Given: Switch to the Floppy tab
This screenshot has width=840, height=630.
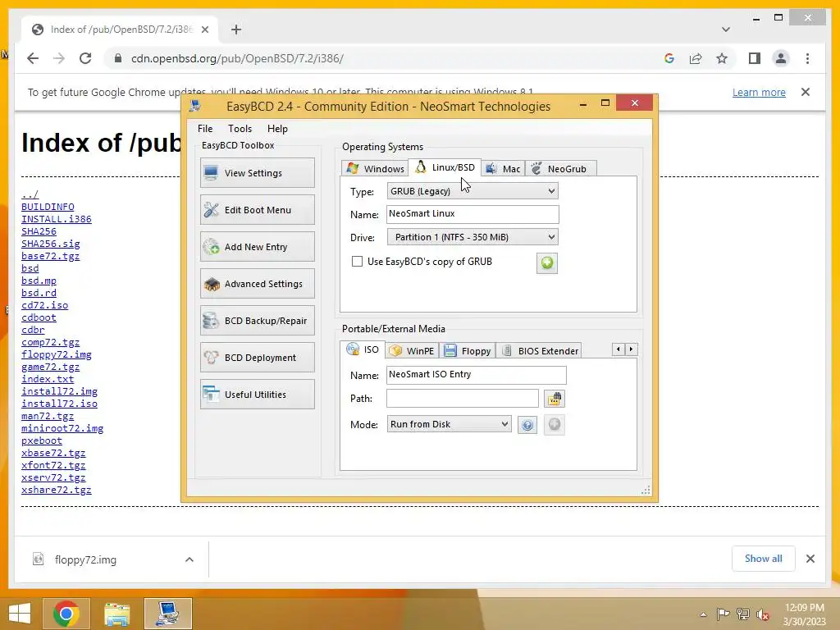Looking at the screenshot, I should tap(467, 351).
